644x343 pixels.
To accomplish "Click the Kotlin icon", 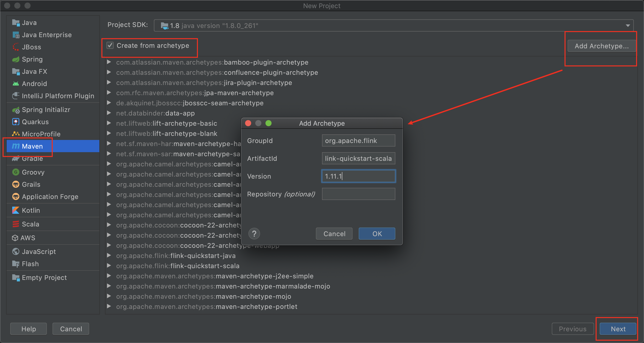I will tap(16, 210).
